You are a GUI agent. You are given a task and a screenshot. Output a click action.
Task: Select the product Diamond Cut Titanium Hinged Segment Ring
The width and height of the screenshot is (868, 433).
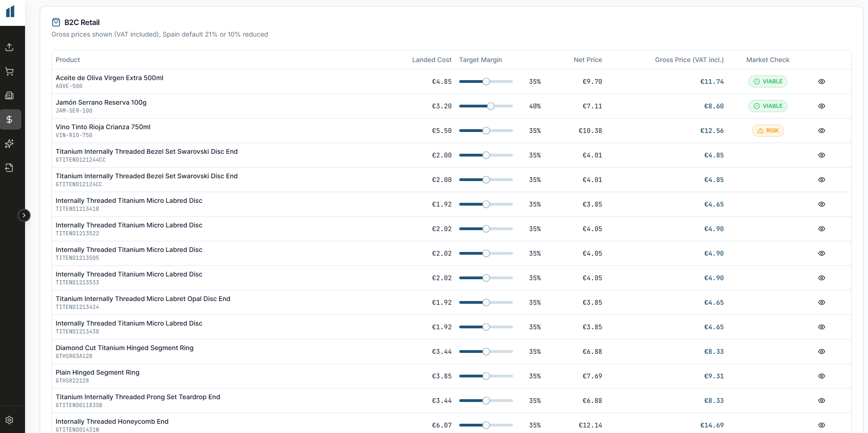124,348
